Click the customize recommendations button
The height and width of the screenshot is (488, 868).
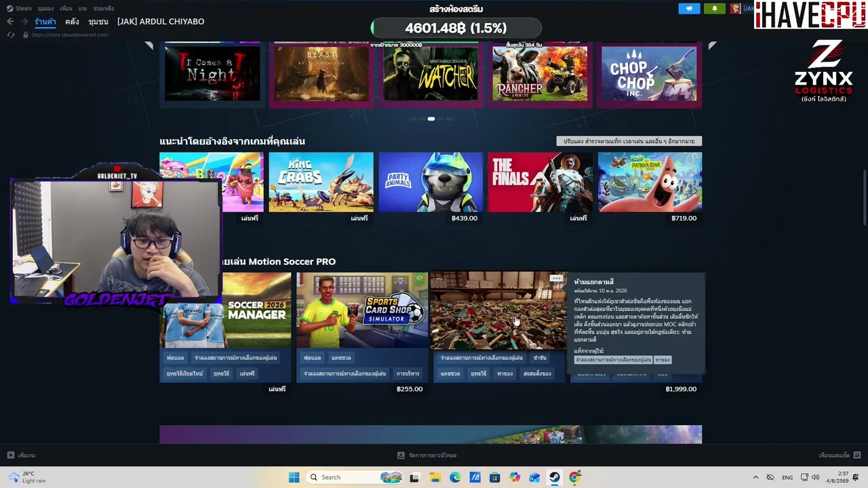pyautogui.click(x=629, y=141)
